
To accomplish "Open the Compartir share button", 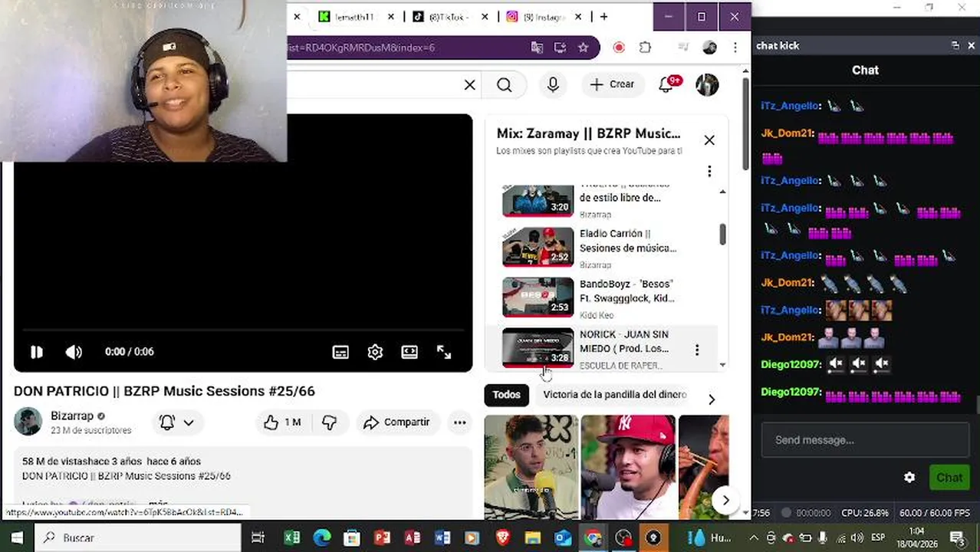I will point(396,422).
